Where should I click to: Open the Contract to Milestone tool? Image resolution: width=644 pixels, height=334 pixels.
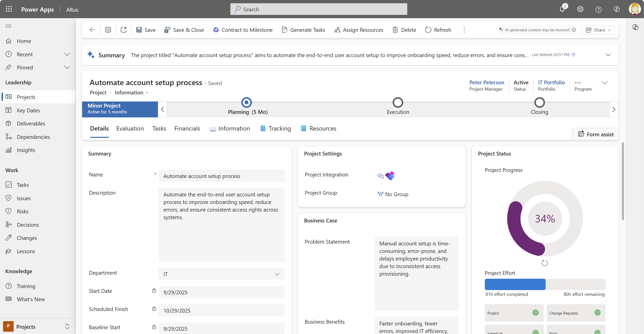coord(243,30)
